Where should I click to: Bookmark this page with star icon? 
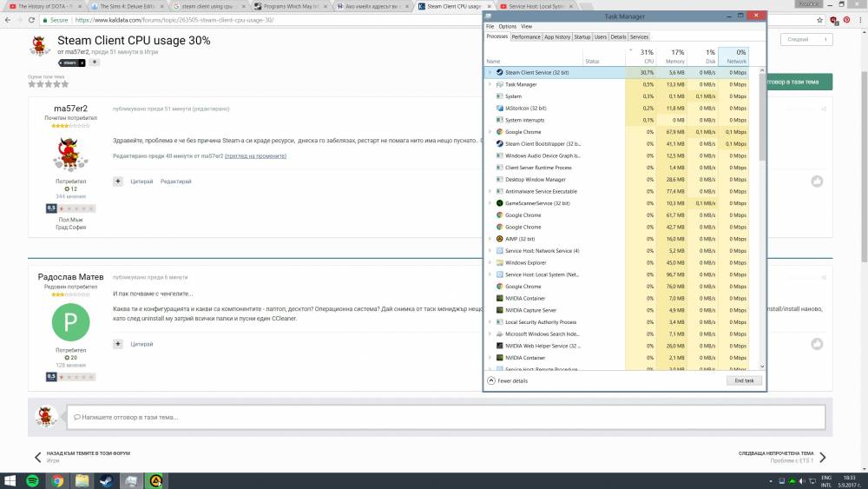click(820, 20)
